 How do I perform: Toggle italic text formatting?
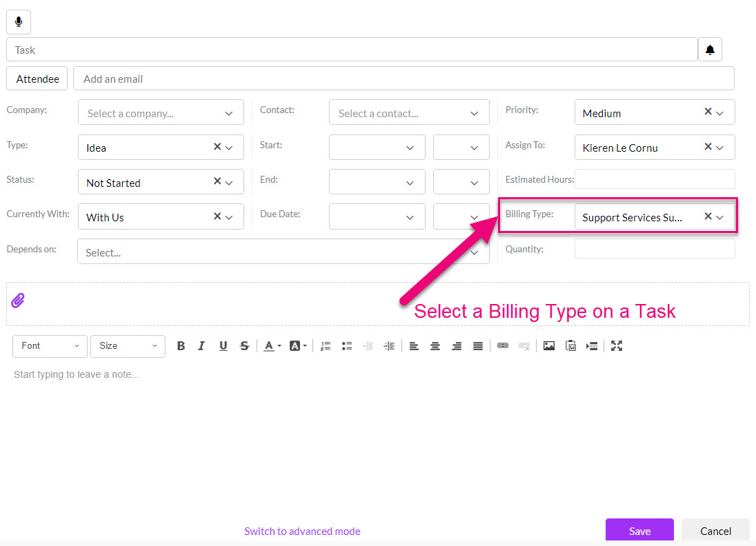coord(201,346)
